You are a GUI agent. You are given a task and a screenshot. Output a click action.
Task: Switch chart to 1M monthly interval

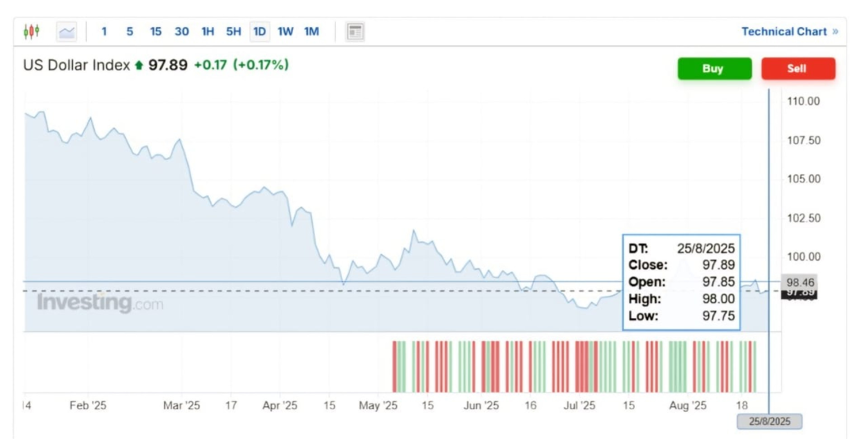pos(311,32)
